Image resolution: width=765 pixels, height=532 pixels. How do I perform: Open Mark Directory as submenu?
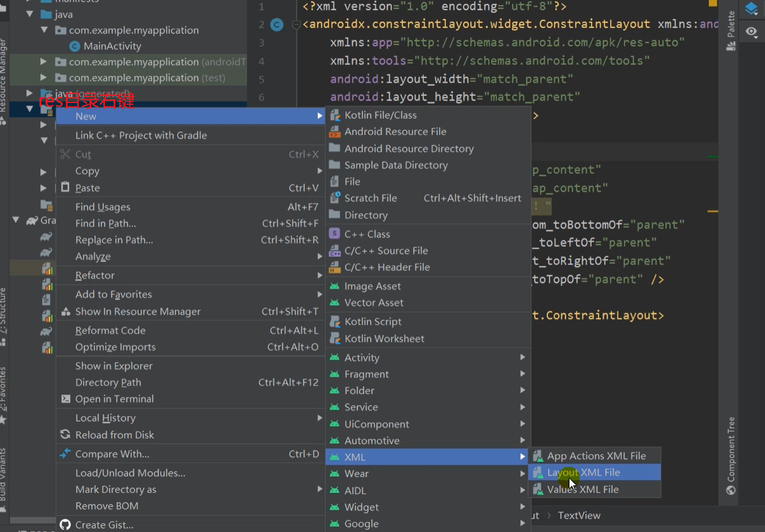pyautogui.click(x=190, y=489)
